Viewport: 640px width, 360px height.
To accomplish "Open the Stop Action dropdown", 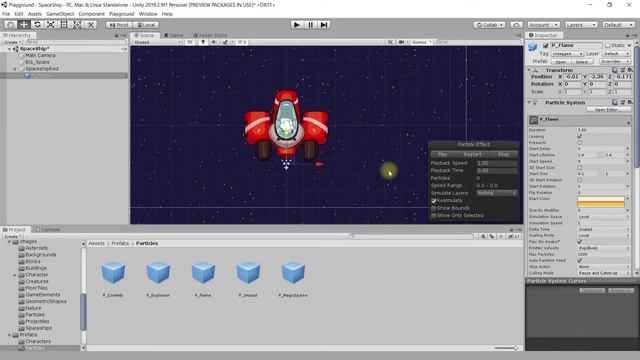I will pyautogui.click(x=604, y=267).
